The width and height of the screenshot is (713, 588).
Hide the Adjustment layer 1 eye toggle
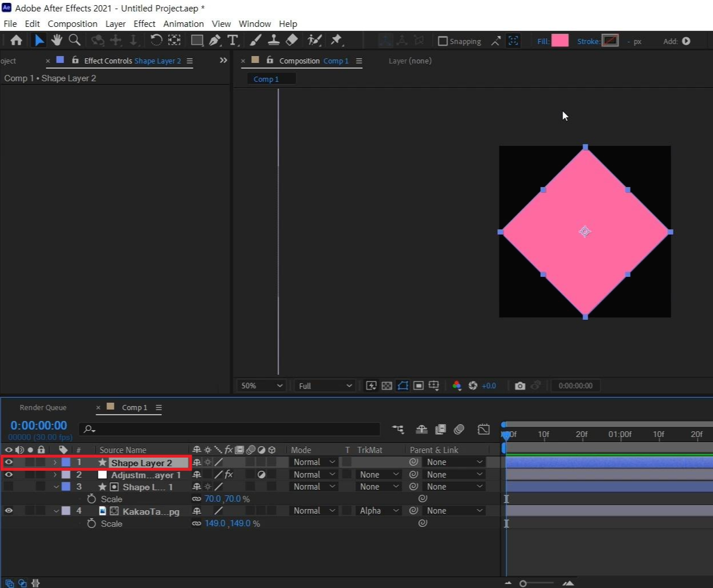pos(9,475)
